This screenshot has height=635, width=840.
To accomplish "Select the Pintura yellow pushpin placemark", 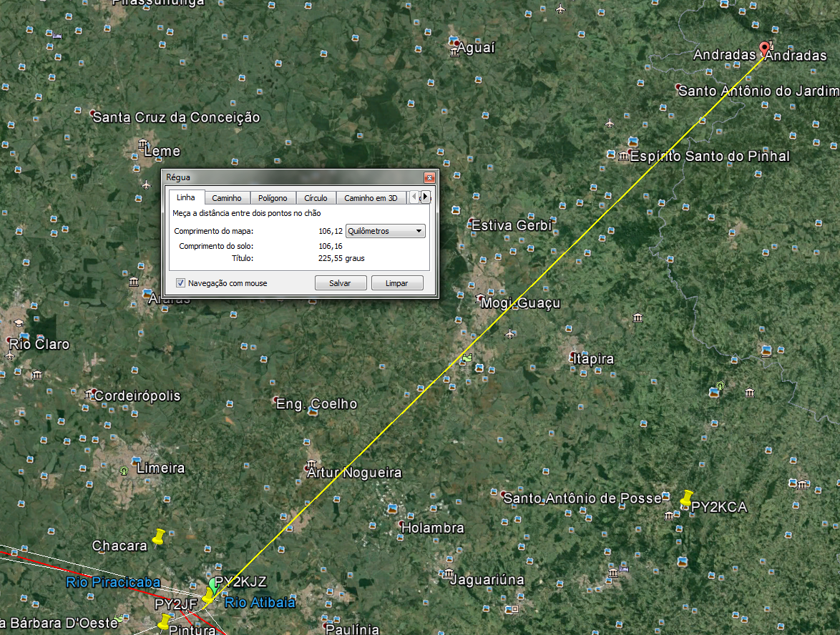I will click(x=165, y=621).
